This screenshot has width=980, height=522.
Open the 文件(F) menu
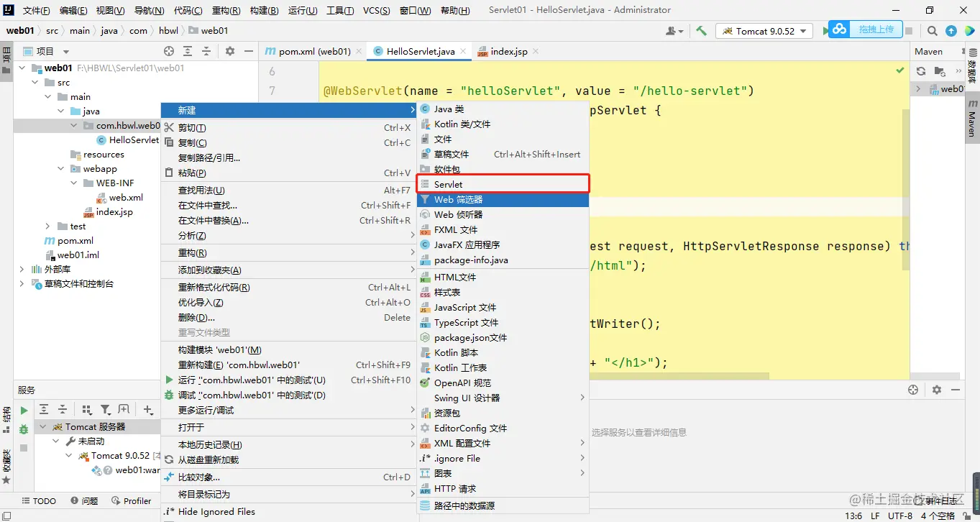[37, 11]
